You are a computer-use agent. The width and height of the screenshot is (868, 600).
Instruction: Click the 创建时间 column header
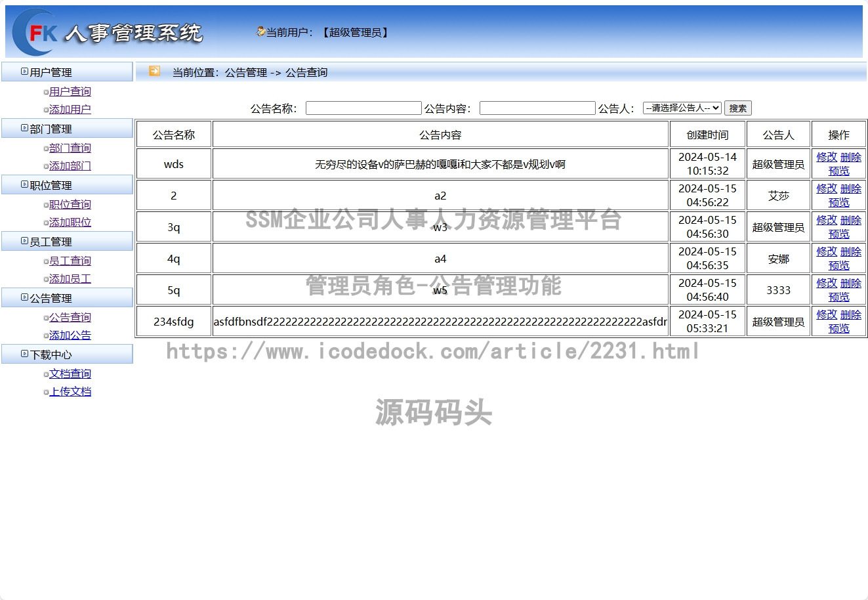(707, 135)
